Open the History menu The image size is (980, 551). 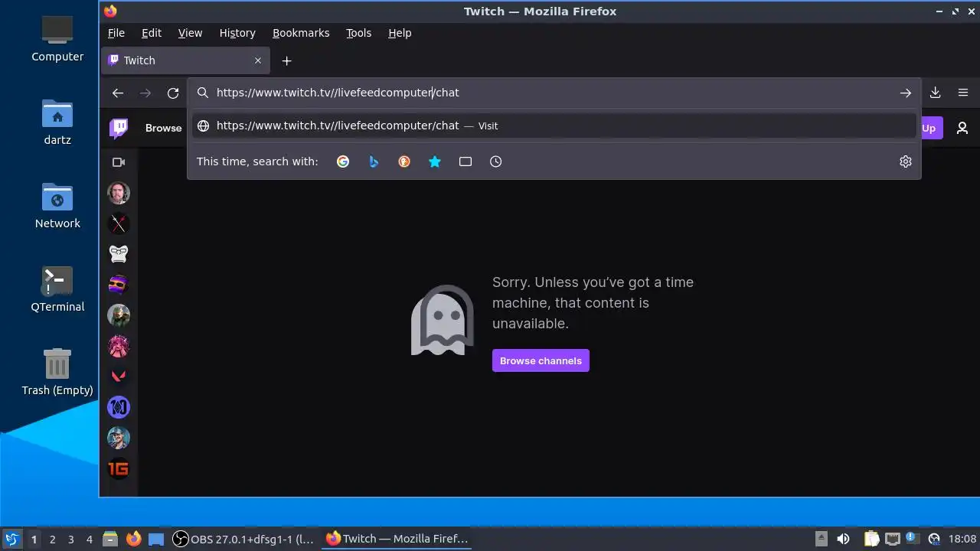pyautogui.click(x=237, y=33)
